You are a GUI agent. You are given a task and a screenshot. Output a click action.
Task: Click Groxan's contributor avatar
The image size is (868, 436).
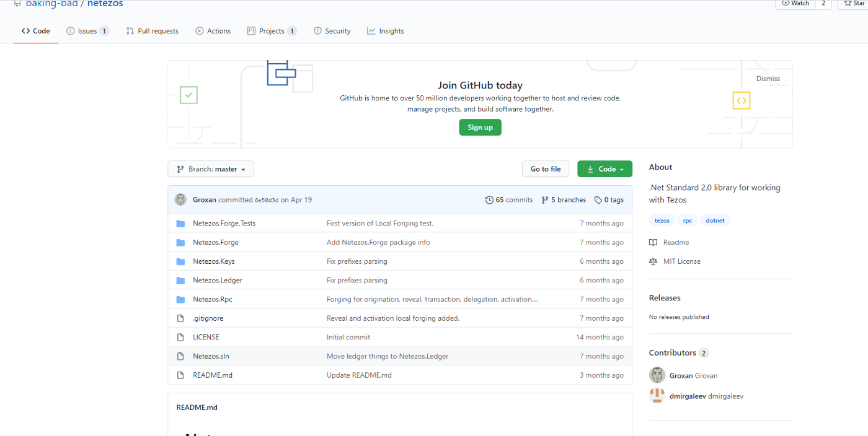(x=657, y=375)
